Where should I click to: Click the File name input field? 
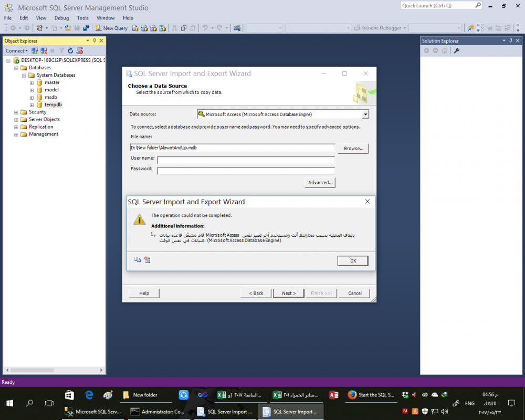coord(233,148)
